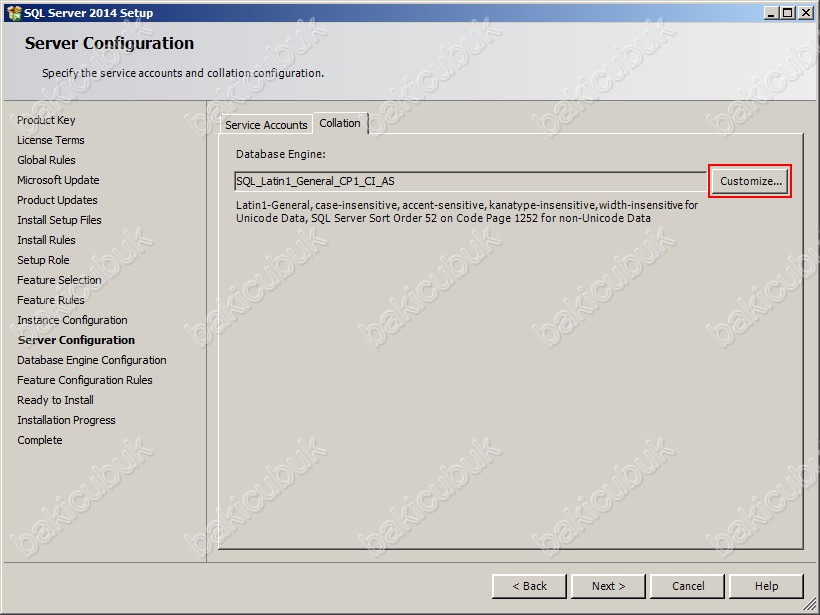
Task: Select Install Setup Files step
Action: pyautogui.click(x=59, y=220)
